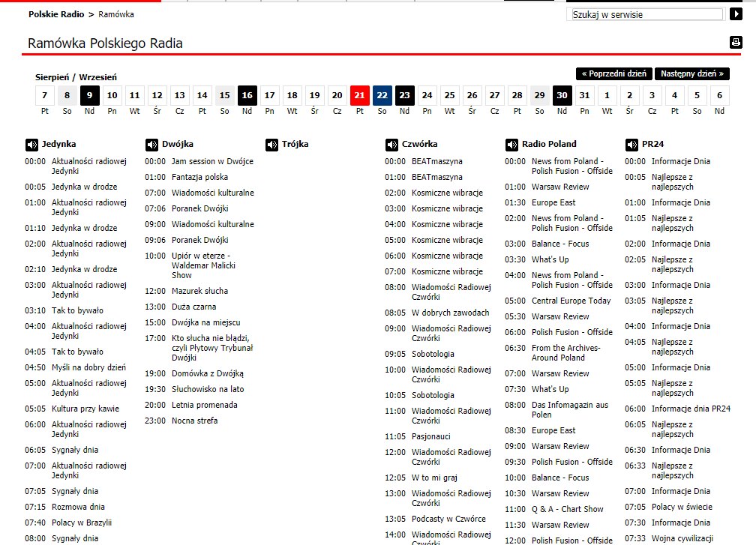Open 'From the Archives- Around Poland'
The image size is (756, 545).
tap(566, 353)
